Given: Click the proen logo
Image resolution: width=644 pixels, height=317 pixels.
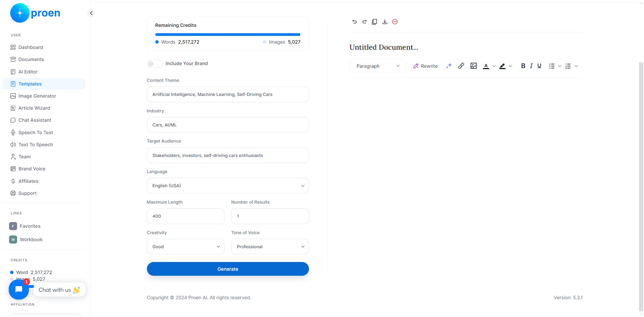Looking at the screenshot, I should coord(35,13).
